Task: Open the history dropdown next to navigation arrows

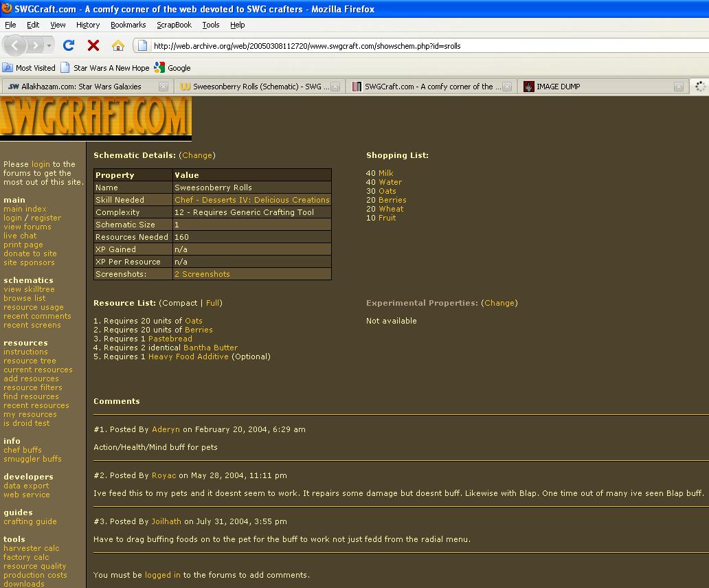Action: [49, 46]
